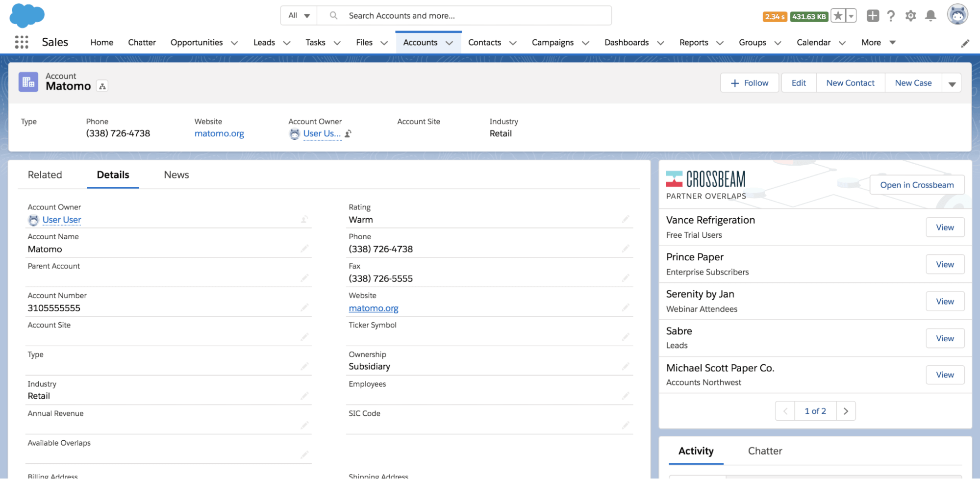Click the Crossbeam logo

[x=706, y=179]
